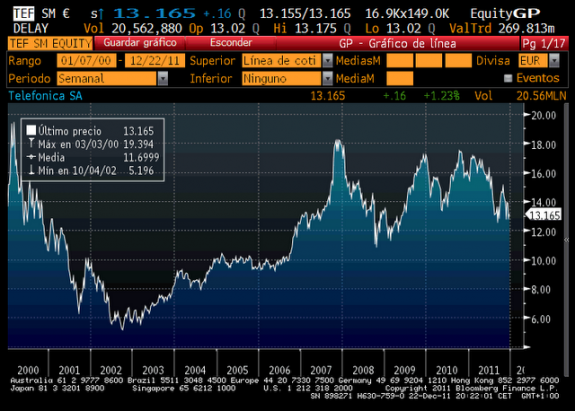Click the 11.6999 media value in legend
This screenshot has width=575, height=411.
click(x=141, y=158)
